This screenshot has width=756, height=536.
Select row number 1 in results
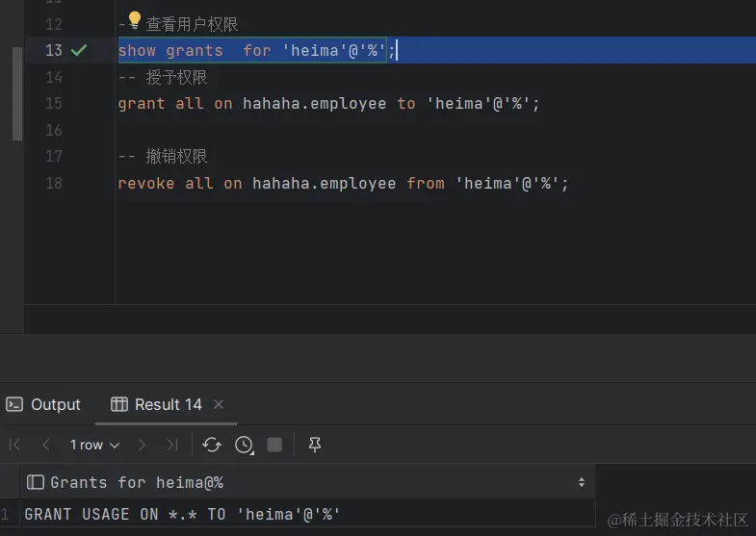(6, 515)
